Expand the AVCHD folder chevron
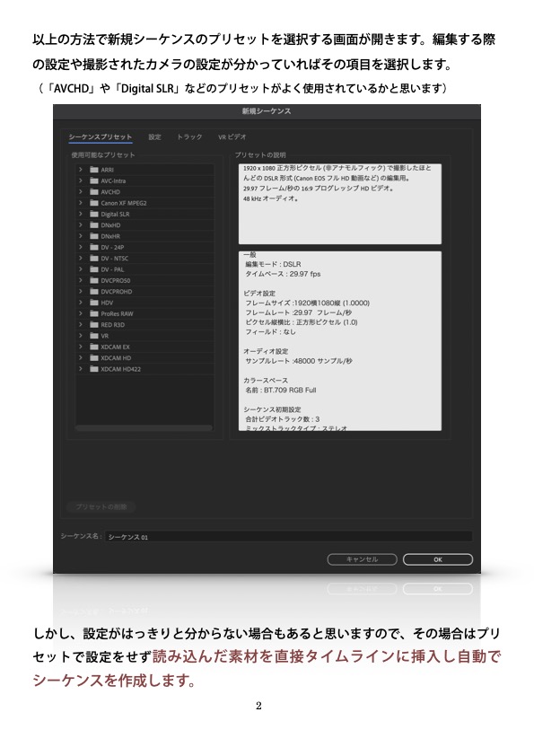 click(81, 192)
